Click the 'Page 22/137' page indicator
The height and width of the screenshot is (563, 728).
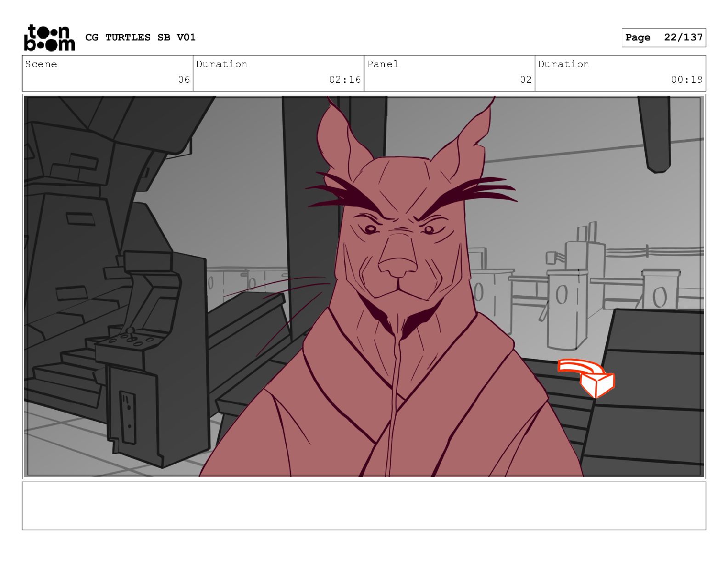[664, 38]
